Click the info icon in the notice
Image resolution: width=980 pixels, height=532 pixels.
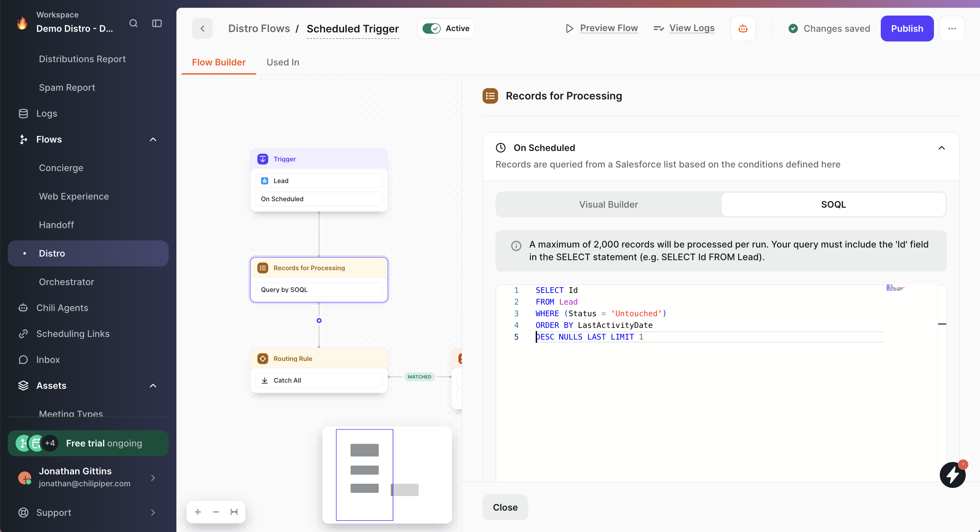(516, 246)
